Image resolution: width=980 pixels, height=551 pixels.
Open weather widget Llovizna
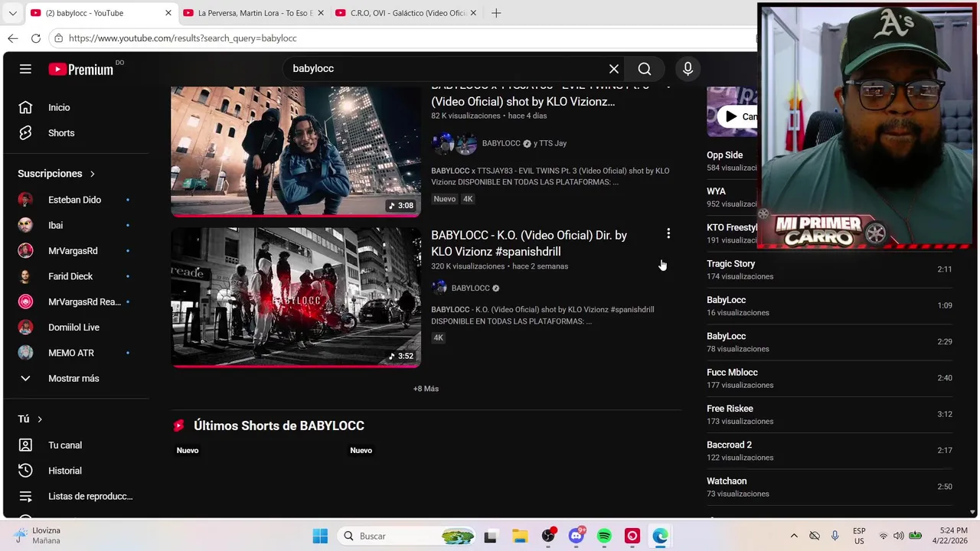pos(38,536)
